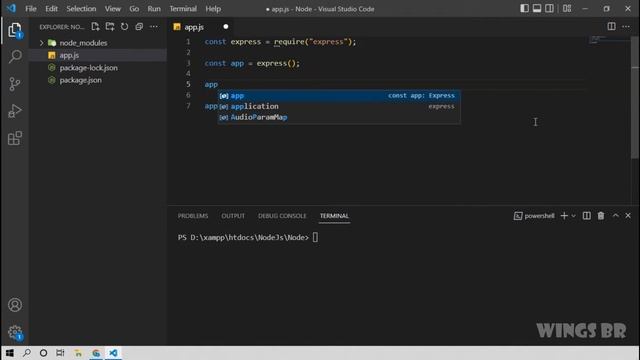Select app.js in the Explorer
The width and height of the screenshot is (640, 360).
click(98, 55)
